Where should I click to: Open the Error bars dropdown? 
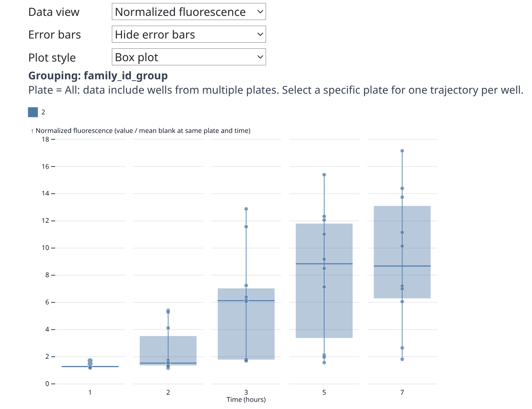(x=189, y=34)
